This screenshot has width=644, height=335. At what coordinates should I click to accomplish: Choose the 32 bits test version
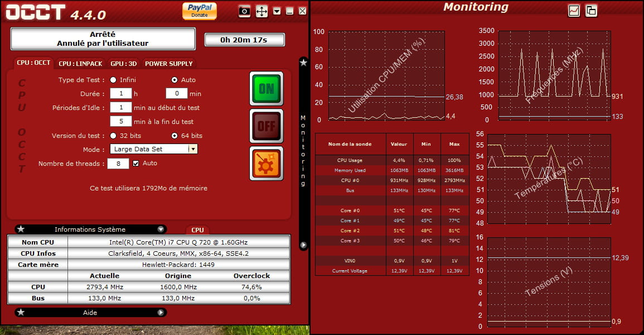pos(113,136)
